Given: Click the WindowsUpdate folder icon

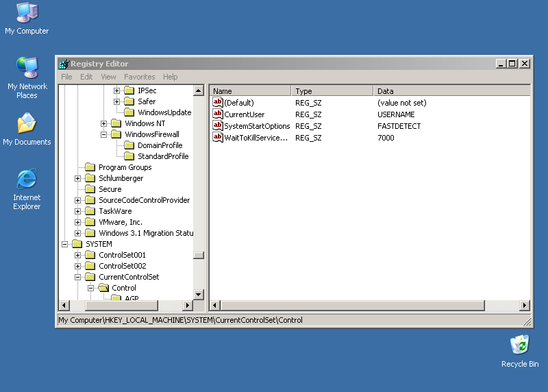Looking at the screenshot, I should pos(129,112).
